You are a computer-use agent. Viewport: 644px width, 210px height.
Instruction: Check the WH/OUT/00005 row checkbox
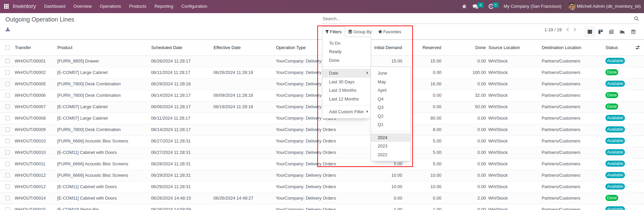click(8, 84)
